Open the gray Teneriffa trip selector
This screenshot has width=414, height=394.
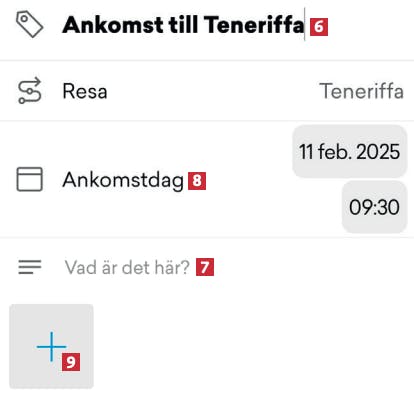click(361, 91)
